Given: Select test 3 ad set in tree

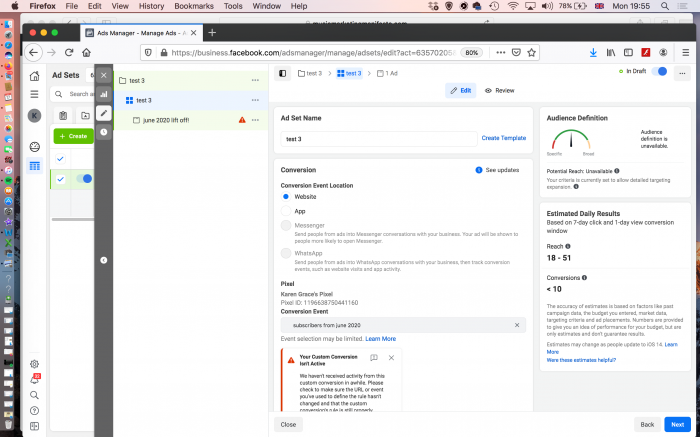Looking at the screenshot, I should tap(144, 100).
